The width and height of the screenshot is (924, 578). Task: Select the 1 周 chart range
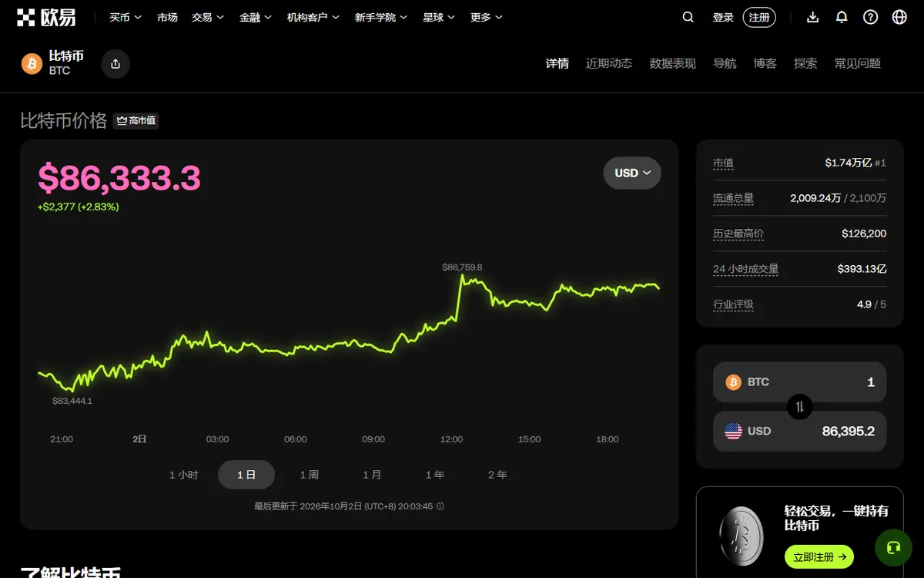pyautogui.click(x=310, y=475)
